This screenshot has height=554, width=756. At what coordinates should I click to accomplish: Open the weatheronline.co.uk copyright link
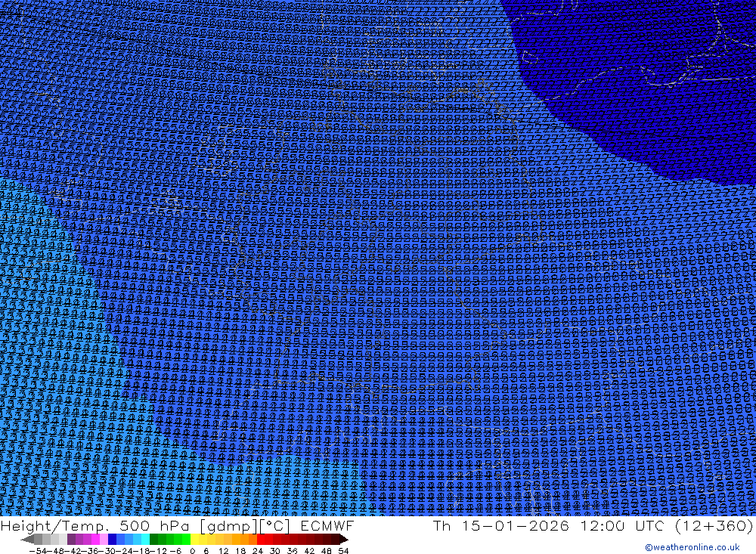click(692, 547)
